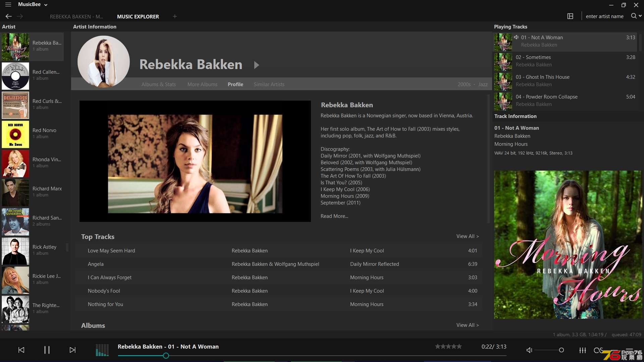Select the track Love May Seem Hard
Screen dimensions: 644x362
pos(279,251)
